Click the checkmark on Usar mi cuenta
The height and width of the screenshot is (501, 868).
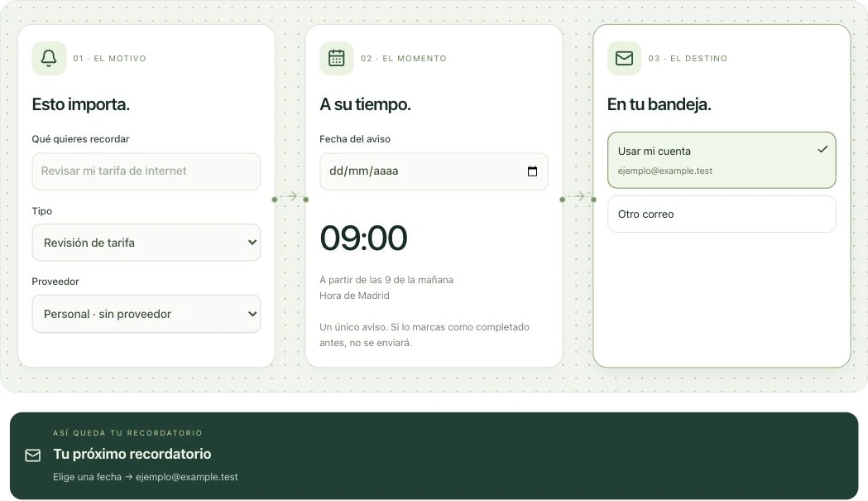click(x=822, y=149)
